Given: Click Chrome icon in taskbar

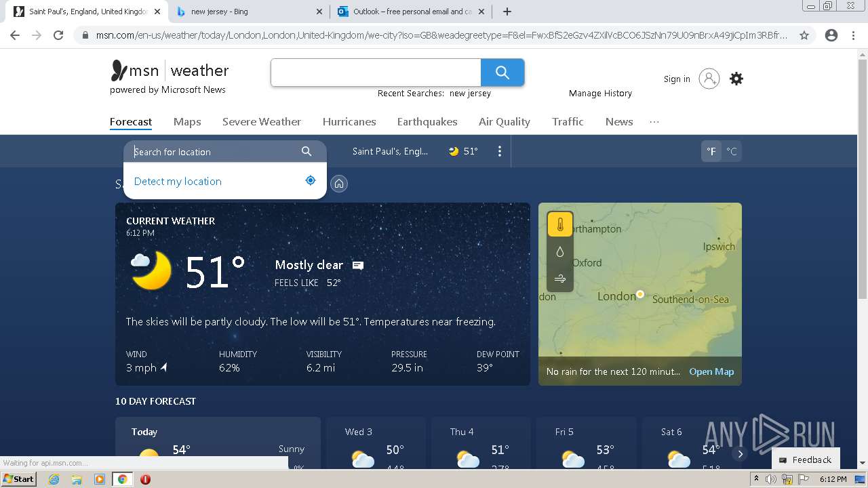Looking at the screenshot, I should (x=122, y=479).
